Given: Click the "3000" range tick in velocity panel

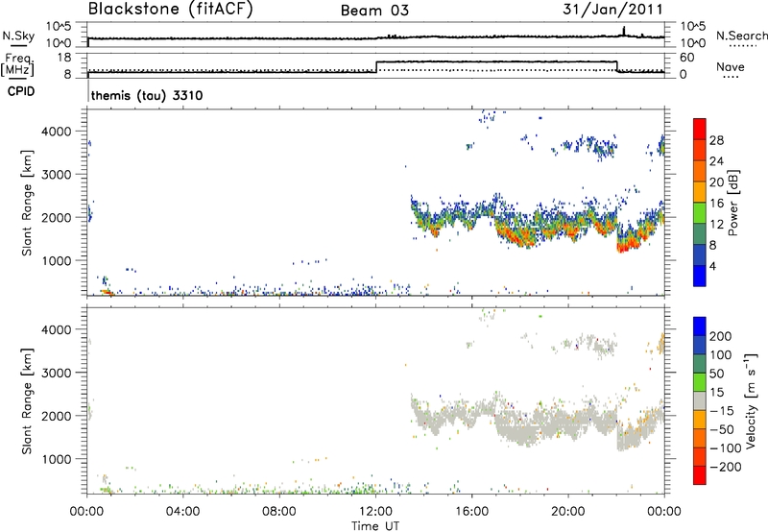Looking at the screenshot, I should click(x=57, y=373).
